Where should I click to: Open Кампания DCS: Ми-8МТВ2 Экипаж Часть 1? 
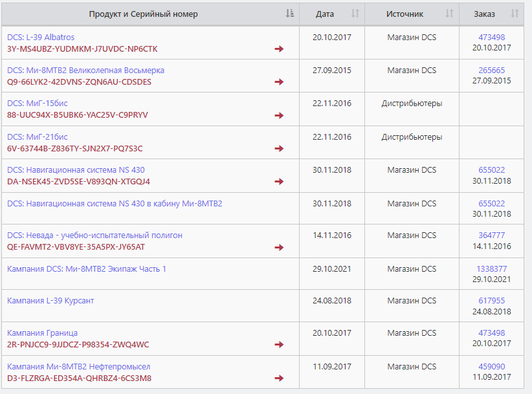click(87, 269)
